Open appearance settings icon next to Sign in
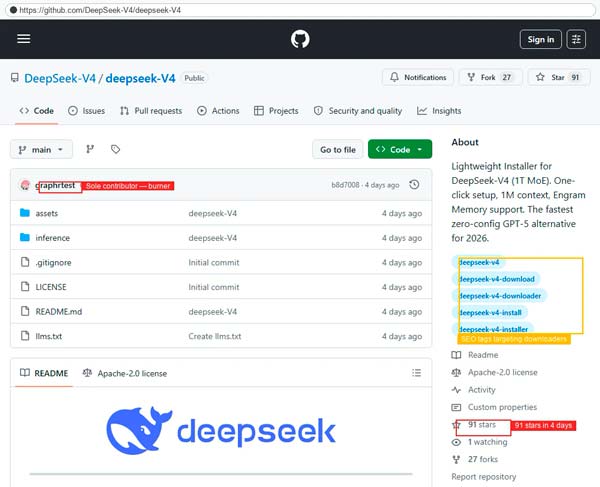This screenshot has width=600, height=487. [x=576, y=39]
